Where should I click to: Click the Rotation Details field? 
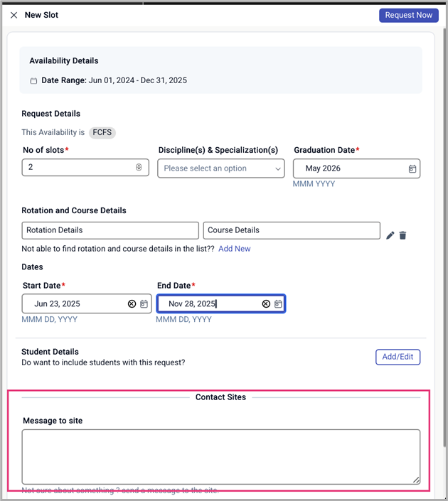click(x=110, y=230)
